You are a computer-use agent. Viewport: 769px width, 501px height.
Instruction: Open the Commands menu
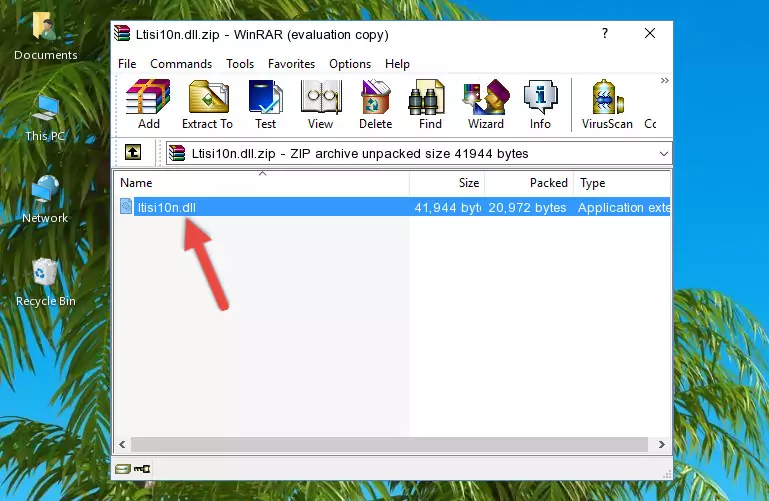(x=181, y=64)
